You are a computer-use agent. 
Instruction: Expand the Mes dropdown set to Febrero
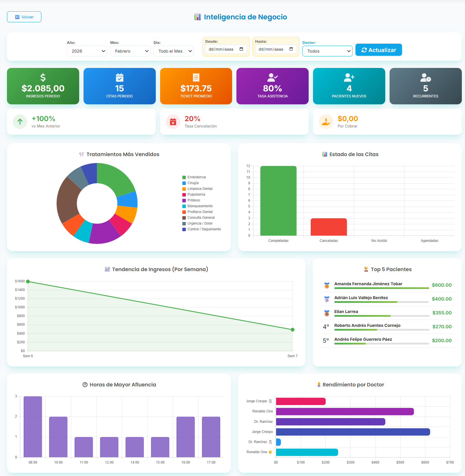tap(130, 51)
